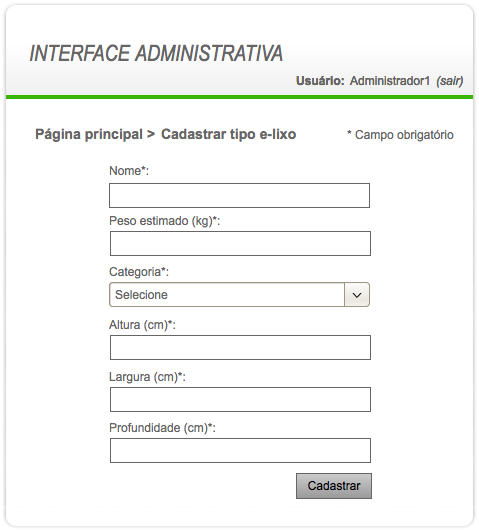Click the Peso estimado (kg)* label
479x530 pixels.
pyautogui.click(x=164, y=221)
